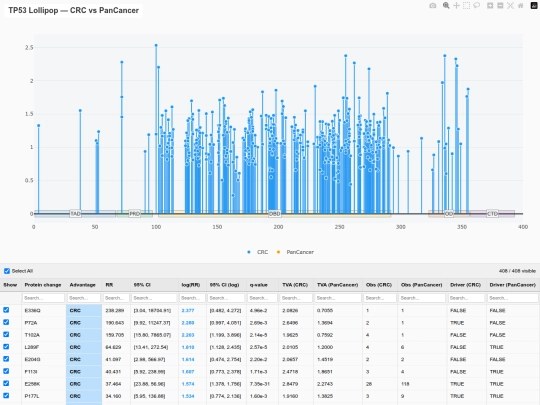
Task: Sort by the Driver (PanCancer) column header
Action: (512, 285)
